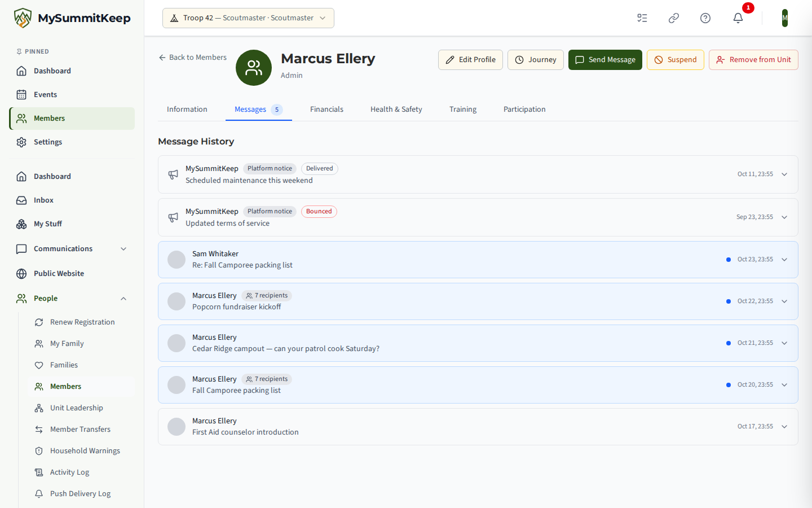
Task: Switch to the Financials tab
Action: click(x=326, y=110)
